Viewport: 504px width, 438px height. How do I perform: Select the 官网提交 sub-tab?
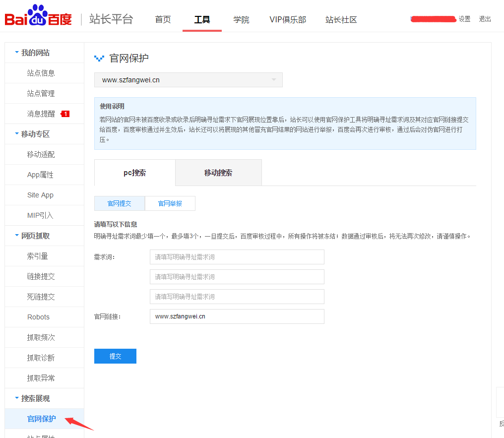[120, 203]
